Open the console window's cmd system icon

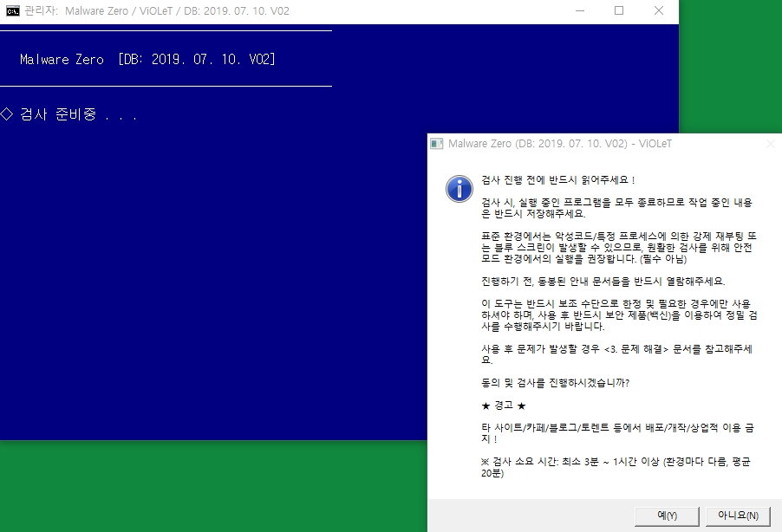pos(12,11)
